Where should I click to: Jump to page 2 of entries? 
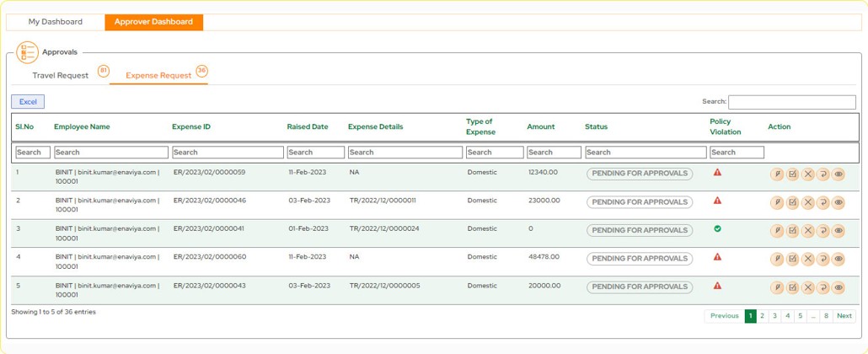click(x=763, y=316)
